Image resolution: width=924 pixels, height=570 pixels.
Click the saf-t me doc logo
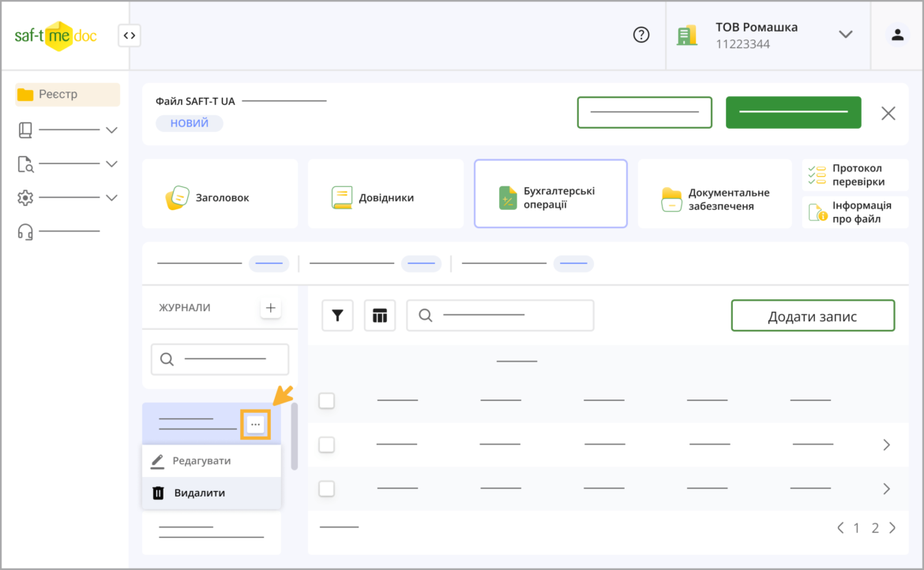[55, 36]
